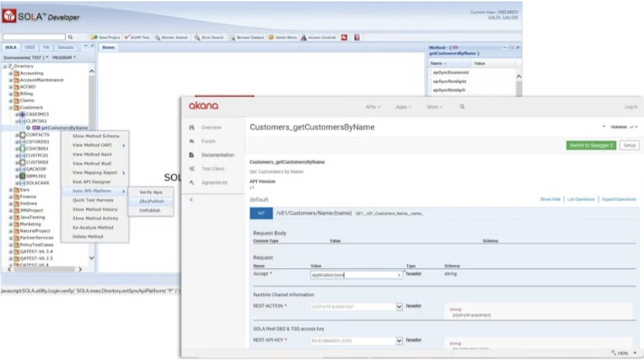Choose Delete Method from context menu
Viewport: 644px width, 361px height.
click(88, 237)
